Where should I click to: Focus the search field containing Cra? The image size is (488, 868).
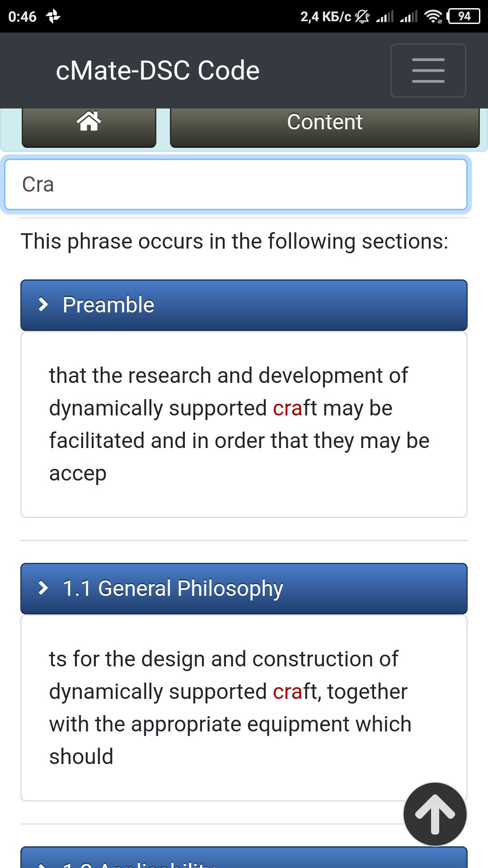coord(236,184)
